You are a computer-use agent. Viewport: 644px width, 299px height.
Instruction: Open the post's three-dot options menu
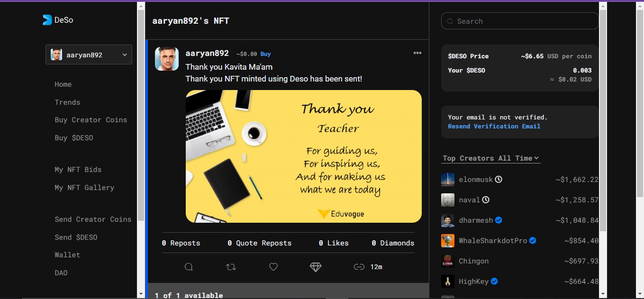click(417, 53)
